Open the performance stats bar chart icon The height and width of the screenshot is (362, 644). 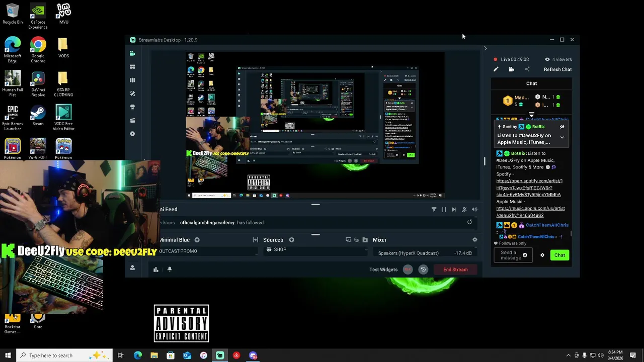pyautogui.click(x=156, y=269)
